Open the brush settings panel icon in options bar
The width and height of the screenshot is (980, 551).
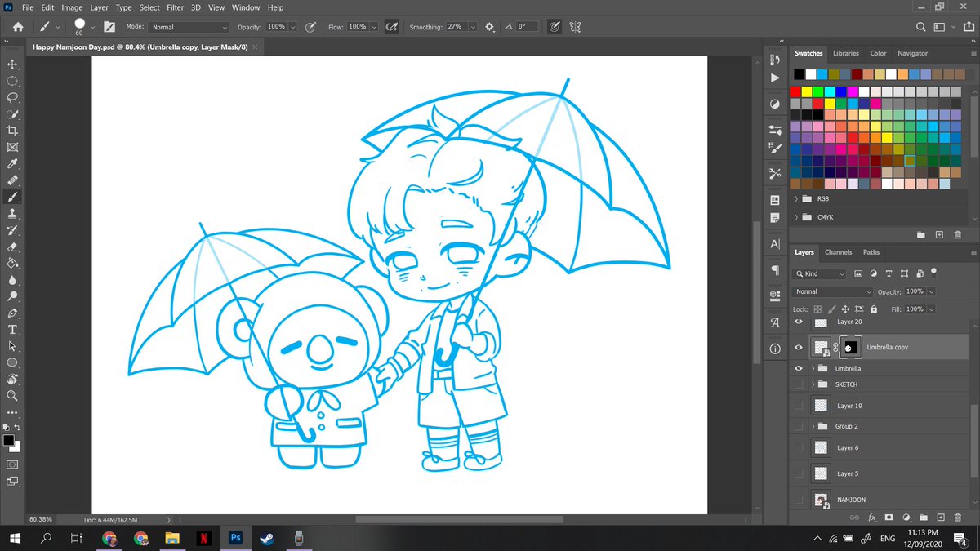pos(109,27)
